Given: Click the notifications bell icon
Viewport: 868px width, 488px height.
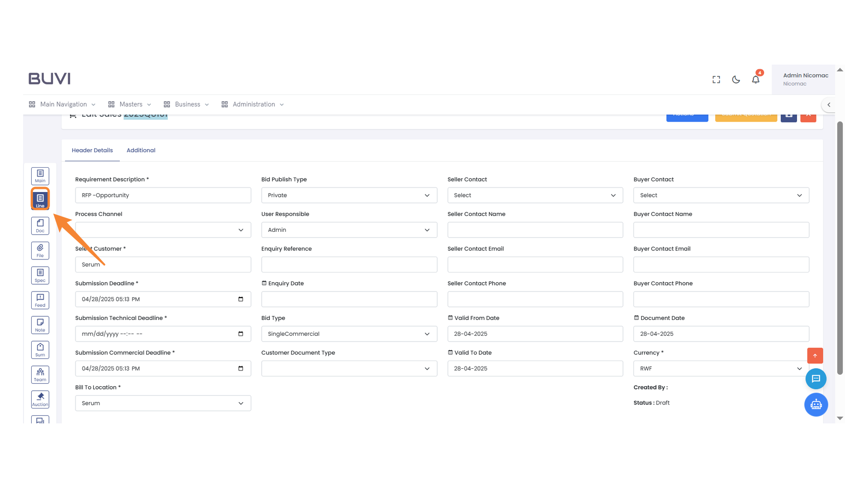Looking at the screenshot, I should pos(755,80).
